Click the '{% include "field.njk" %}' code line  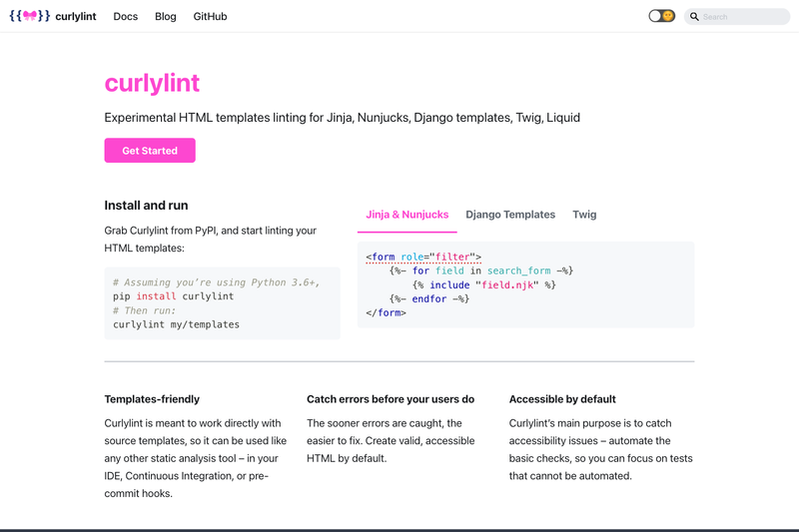coord(484,284)
